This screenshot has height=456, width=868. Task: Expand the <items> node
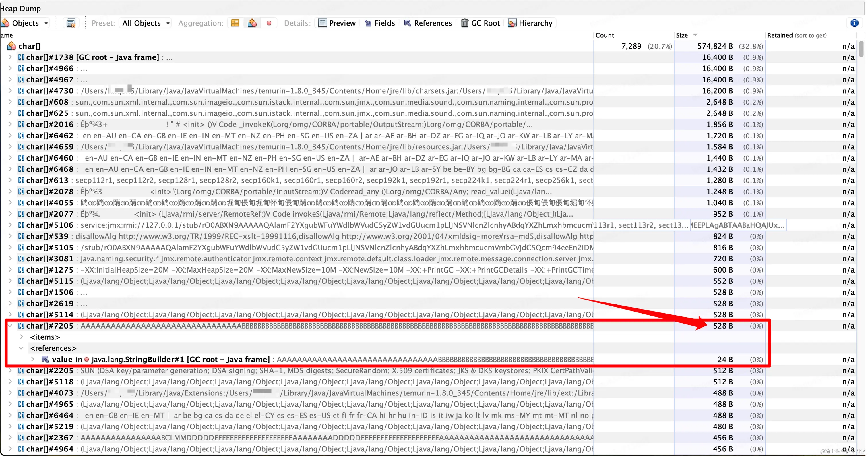pos(22,337)
